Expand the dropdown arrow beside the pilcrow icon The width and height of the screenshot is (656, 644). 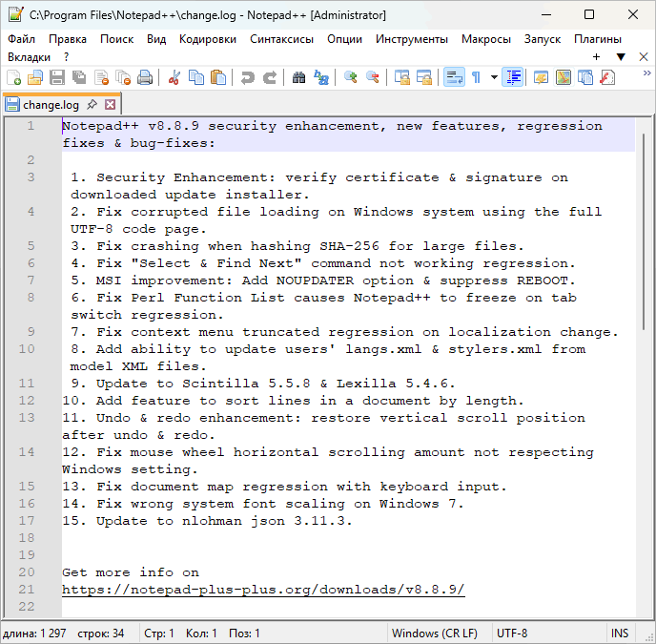(493, 77)
